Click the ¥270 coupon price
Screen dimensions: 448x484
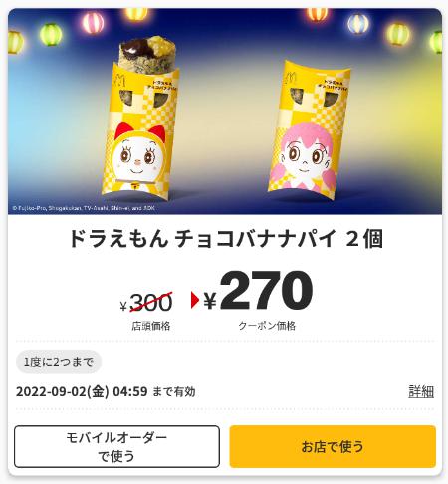[x=258, y=291]
